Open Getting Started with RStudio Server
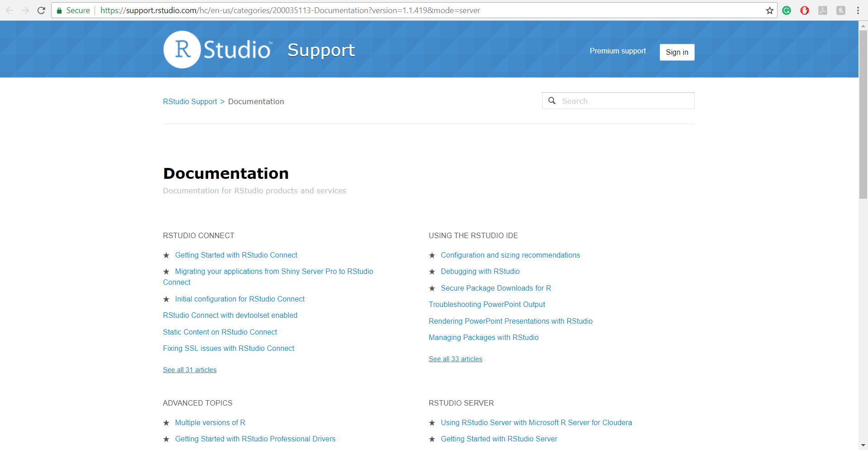The width and height of the screenshot is (868, 450). point(499,439)
